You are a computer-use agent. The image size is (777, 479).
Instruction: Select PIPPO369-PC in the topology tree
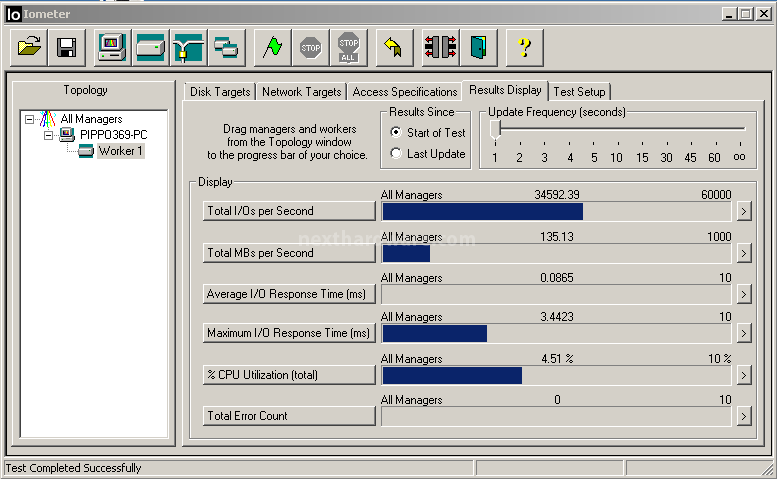[113, 135]
